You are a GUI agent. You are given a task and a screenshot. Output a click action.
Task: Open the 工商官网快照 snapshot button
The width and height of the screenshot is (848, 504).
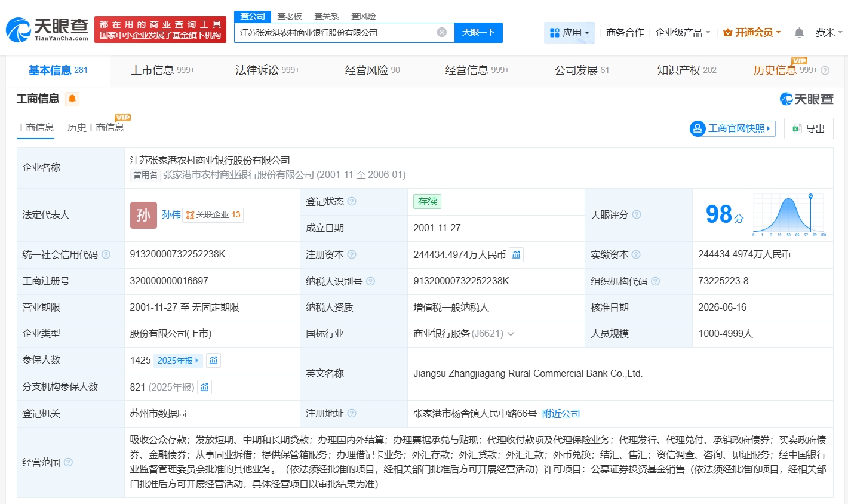coord(732,128)
